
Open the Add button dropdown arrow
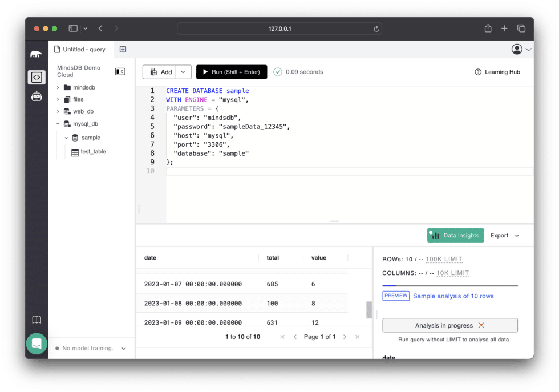pos(184,72)
